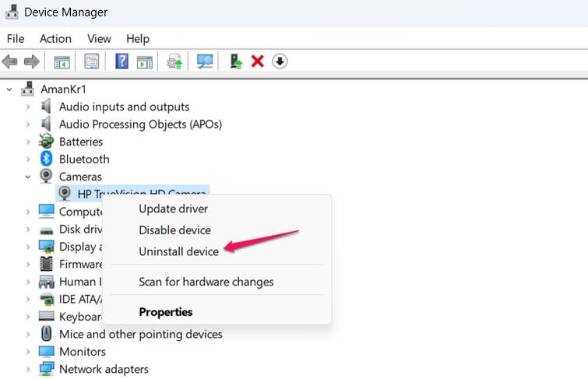Click the Device Manager title bar icon
The height and width of the screenshot is (379, 588).
[x=12, y=12]
